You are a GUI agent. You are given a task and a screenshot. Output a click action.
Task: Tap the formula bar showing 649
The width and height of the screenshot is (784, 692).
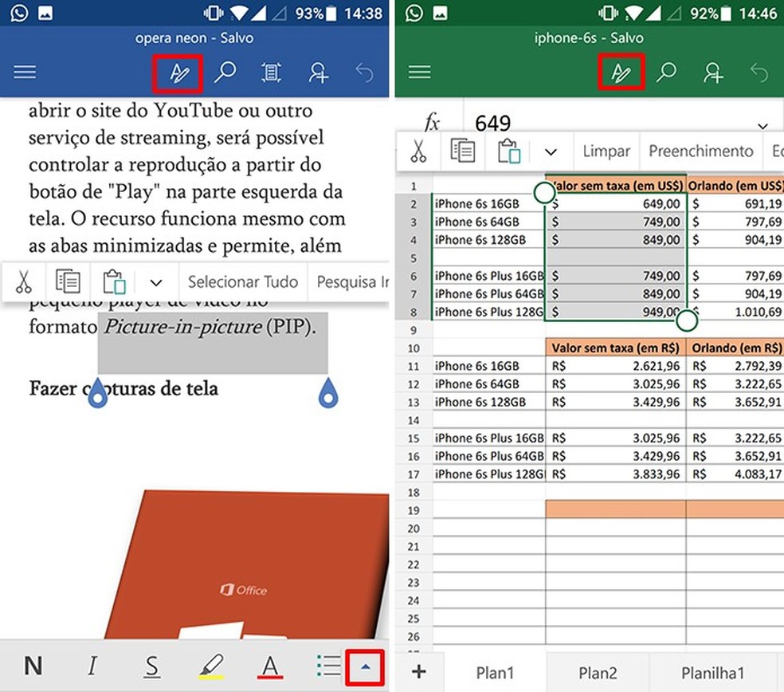[492, 124]
